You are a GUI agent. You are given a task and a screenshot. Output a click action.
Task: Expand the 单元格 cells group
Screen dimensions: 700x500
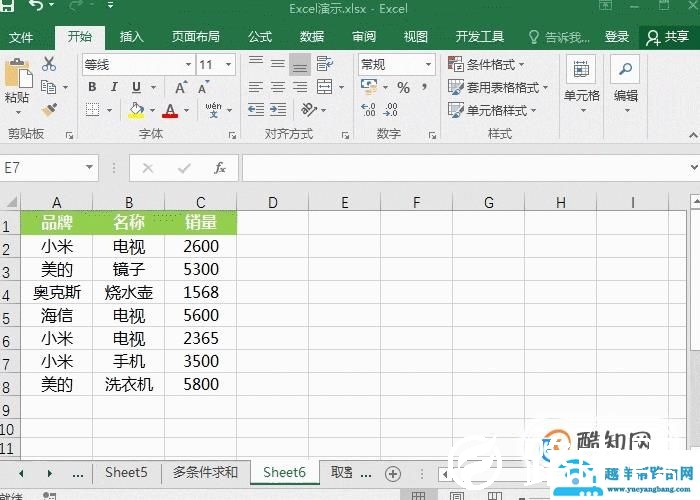[581, 84]
